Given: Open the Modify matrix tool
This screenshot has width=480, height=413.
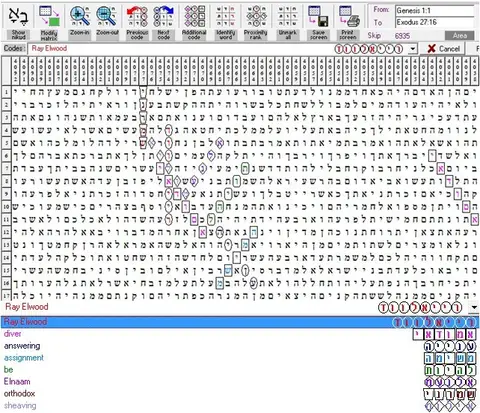Looking at the screenshot, I should 49,22.
